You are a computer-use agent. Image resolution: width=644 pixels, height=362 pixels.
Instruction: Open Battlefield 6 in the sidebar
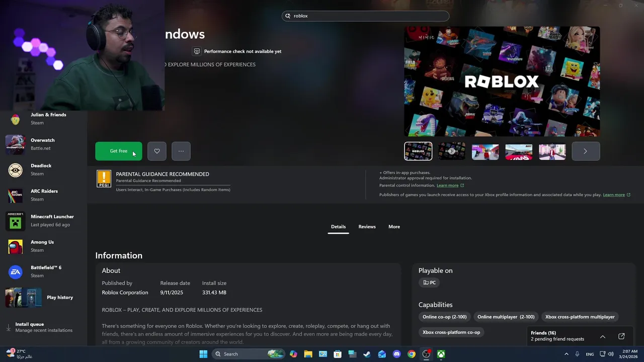(x=43, y=272)
